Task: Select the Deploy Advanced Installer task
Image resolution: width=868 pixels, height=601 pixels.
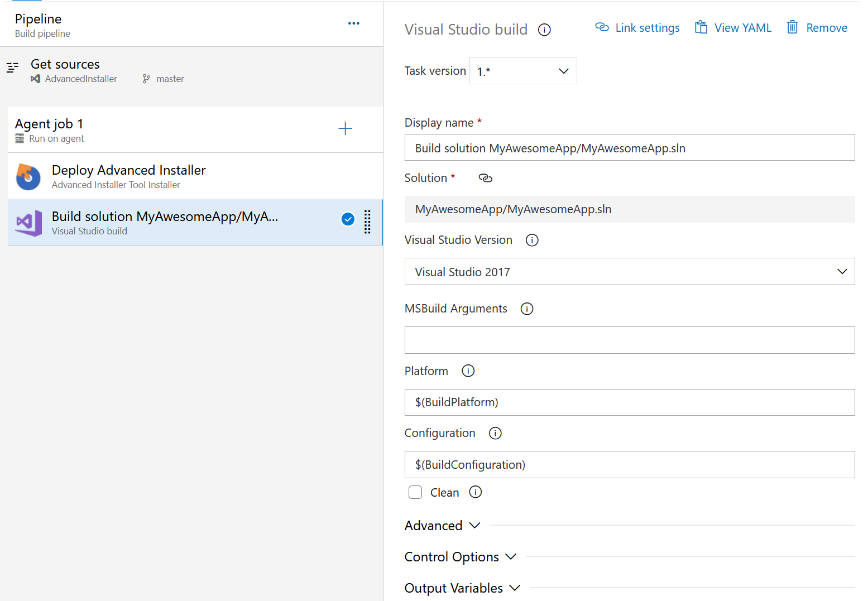Action: coord(195,176)
